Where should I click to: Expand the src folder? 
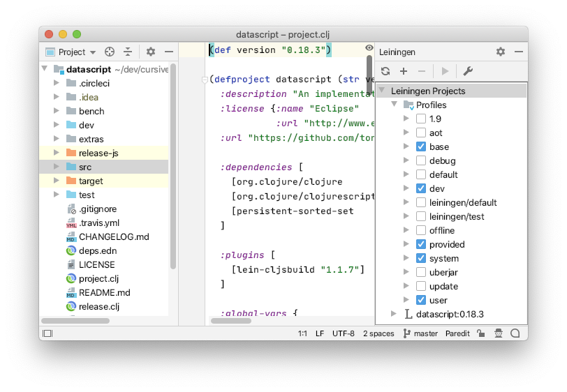click(x=57, y=167)
